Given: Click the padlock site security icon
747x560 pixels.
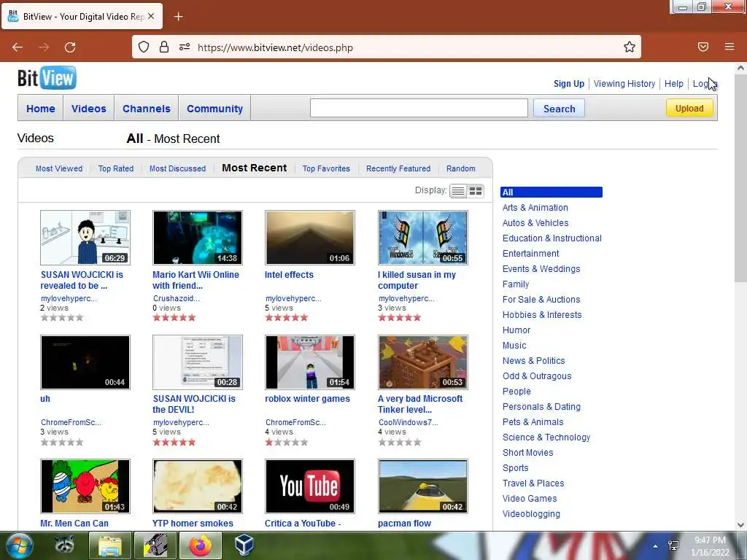Looking at the screenshot, I should (164, 47).
